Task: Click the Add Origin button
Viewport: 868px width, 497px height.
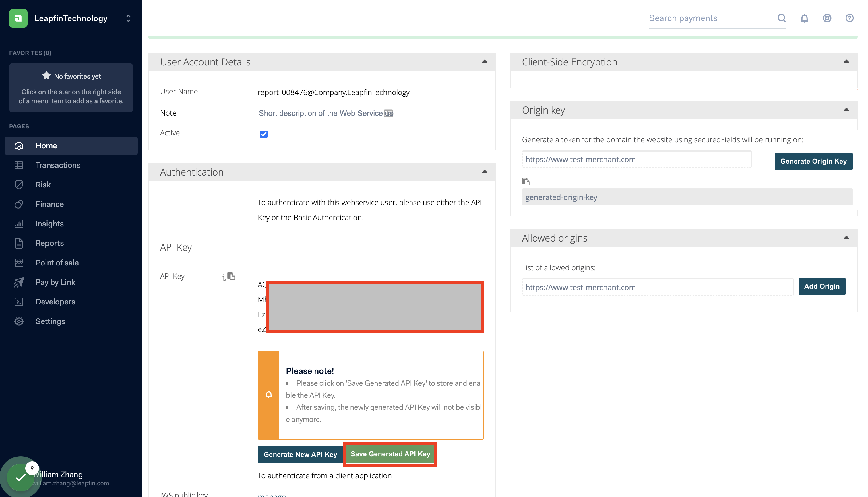Action: click(821, 286)
